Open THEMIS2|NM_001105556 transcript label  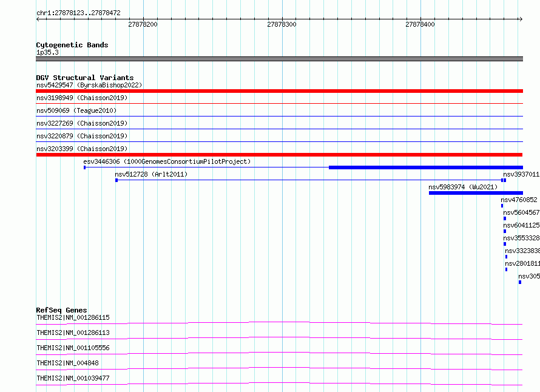(x=73, y=348)
